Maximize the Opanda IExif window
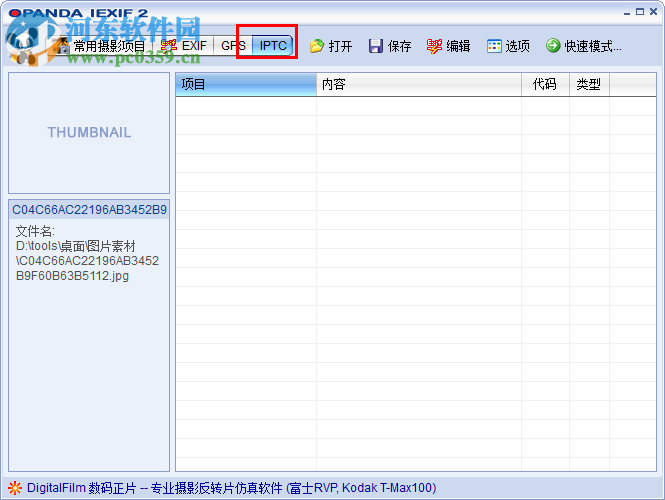 click(x=640, y=12)
